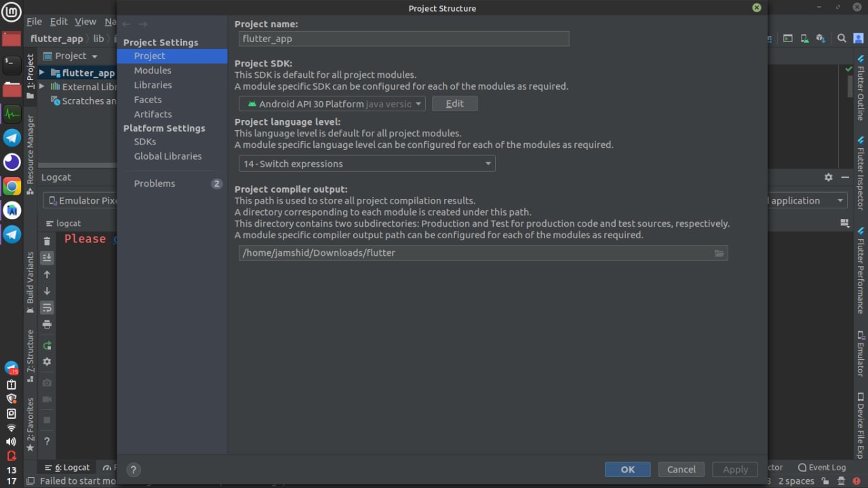This screenshot has height=488, width=868.
Task: Click the Project name text field
Action: [403, 39]
